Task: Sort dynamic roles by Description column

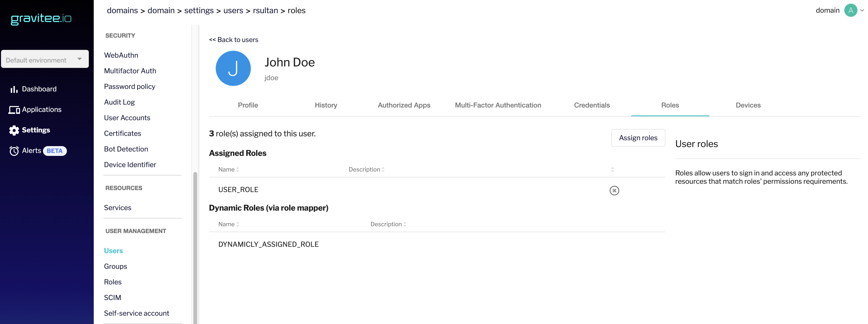Action: (388, 224)
